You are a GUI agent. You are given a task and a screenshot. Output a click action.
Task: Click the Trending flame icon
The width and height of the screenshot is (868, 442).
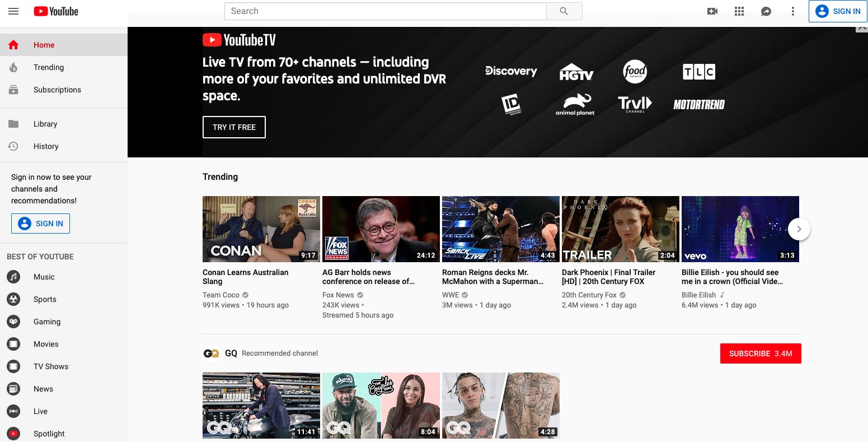click(x=13, y=67)
